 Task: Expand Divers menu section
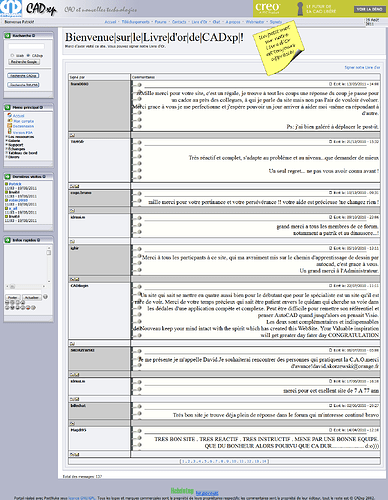[13, 157]
